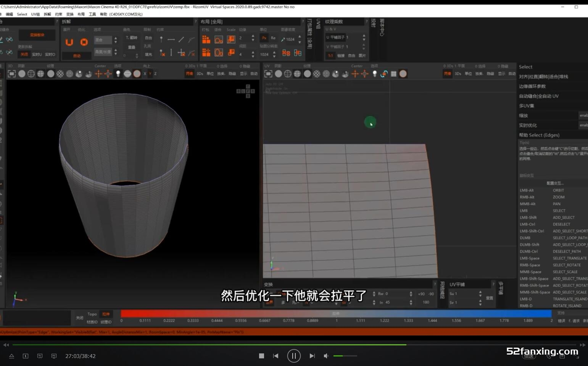
Task: Toggle the Re unit button
Action: click(273, 38)
